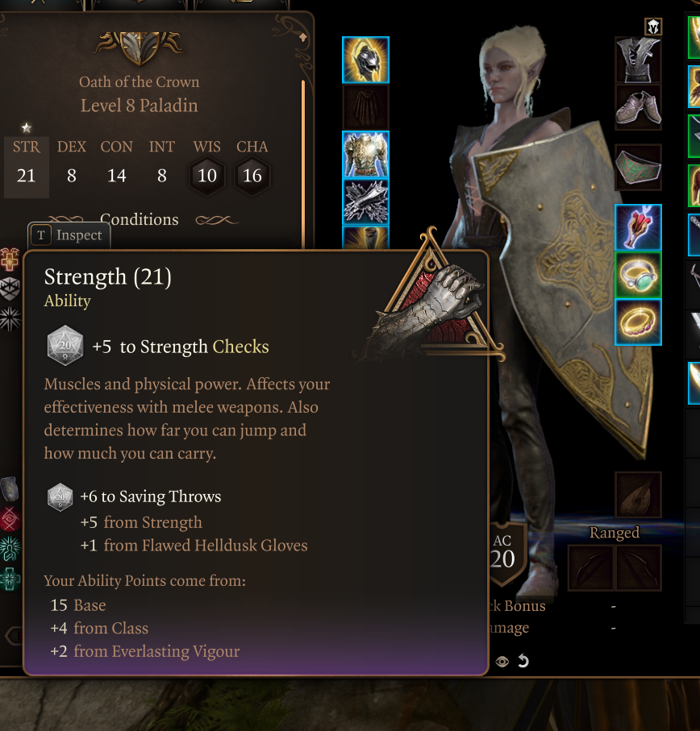This screenshot has height=731, width=700.
Task: Click the WIS 10 ability score
Action: coord(207,167)
